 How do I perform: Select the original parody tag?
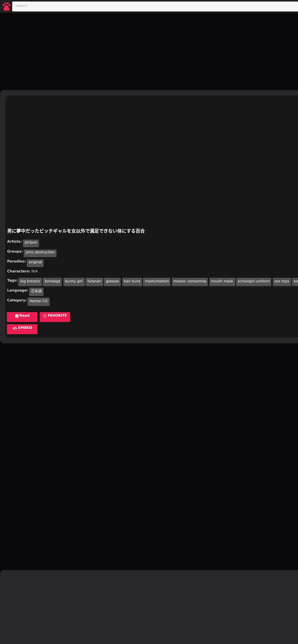click(x=35, y=263)
